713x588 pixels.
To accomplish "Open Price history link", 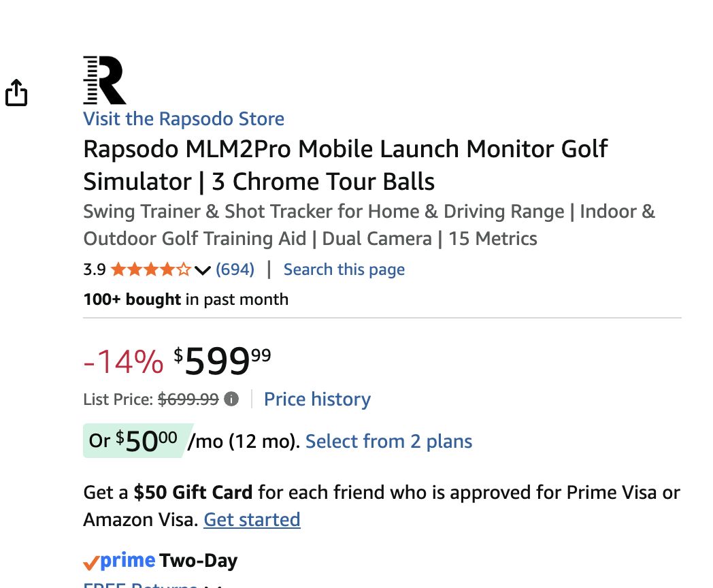I will click(x=318, y=399).
